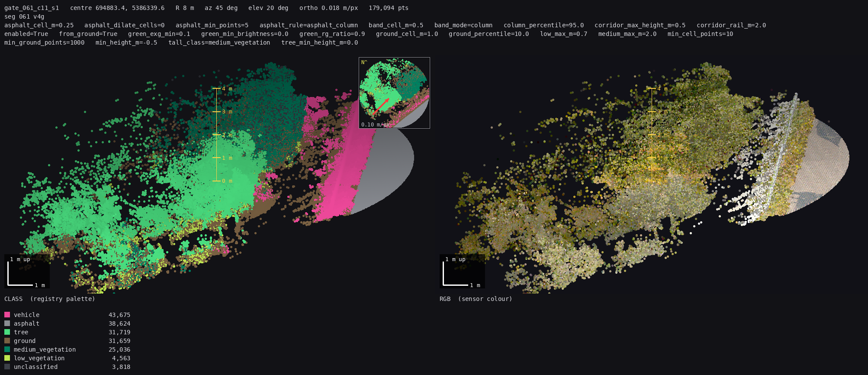868x375 pixels.
Task: Click the light green tree legend swatch
Action: coord(7,332)
